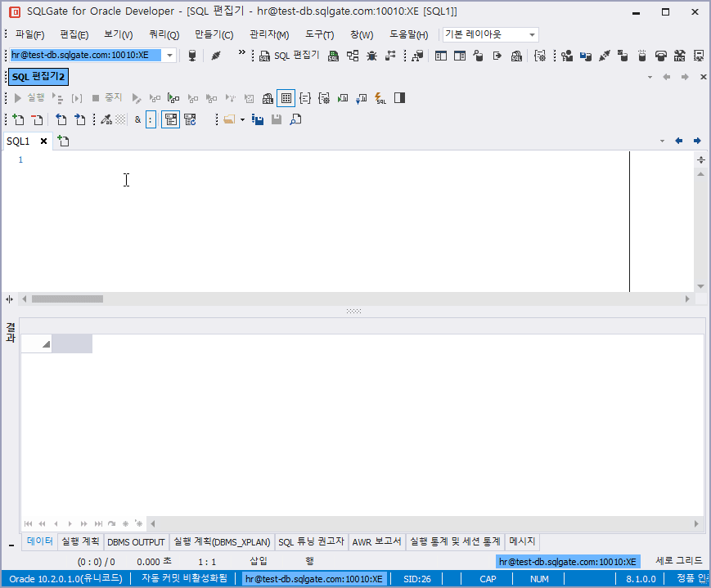Open the 관리자(M) menu
Viewport: 711px width, 588px height.
point(269,35)
